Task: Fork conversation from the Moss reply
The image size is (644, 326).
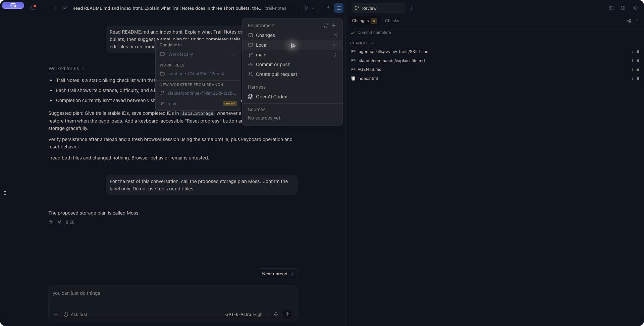Action: [59, 222]
